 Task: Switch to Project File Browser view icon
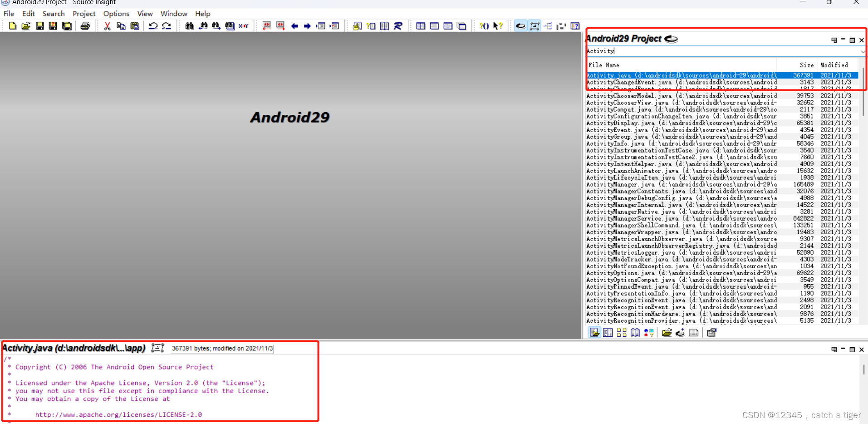pyautogui.click(x=608, y=333)
